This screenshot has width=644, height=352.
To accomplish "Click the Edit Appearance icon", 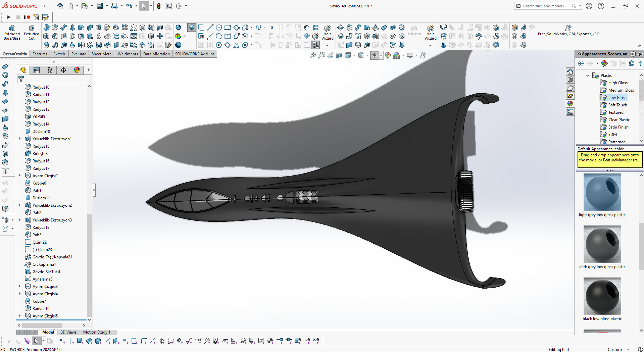I will tap(388, 55).
